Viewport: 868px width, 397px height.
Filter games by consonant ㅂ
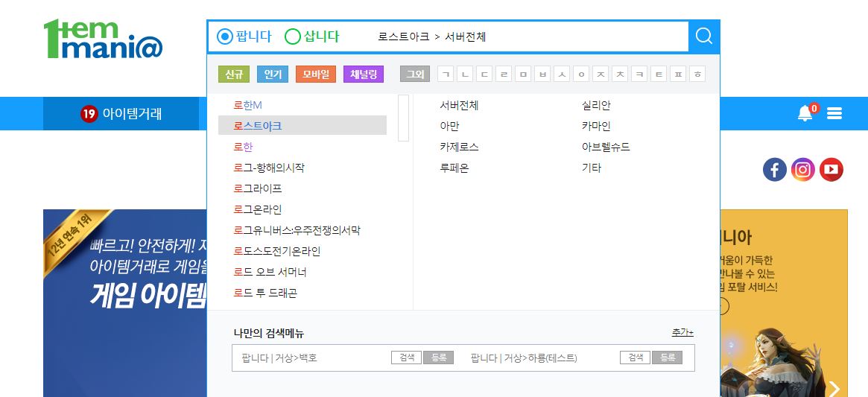[542, 74]
